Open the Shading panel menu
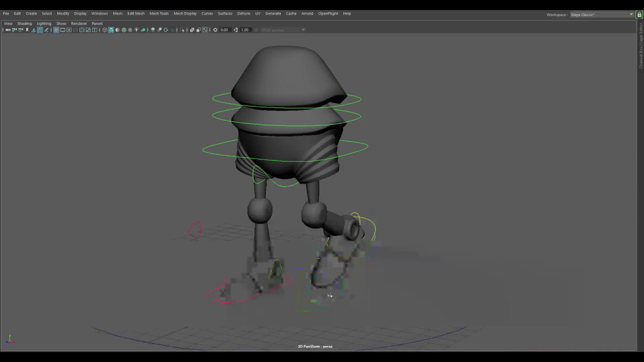 coord(24,24)
